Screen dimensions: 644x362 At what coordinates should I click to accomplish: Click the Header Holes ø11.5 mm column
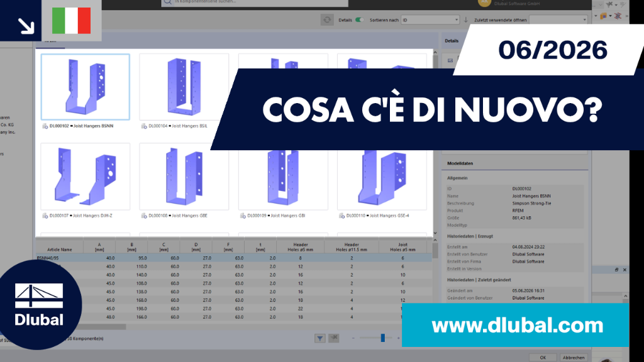pos(352,246)
